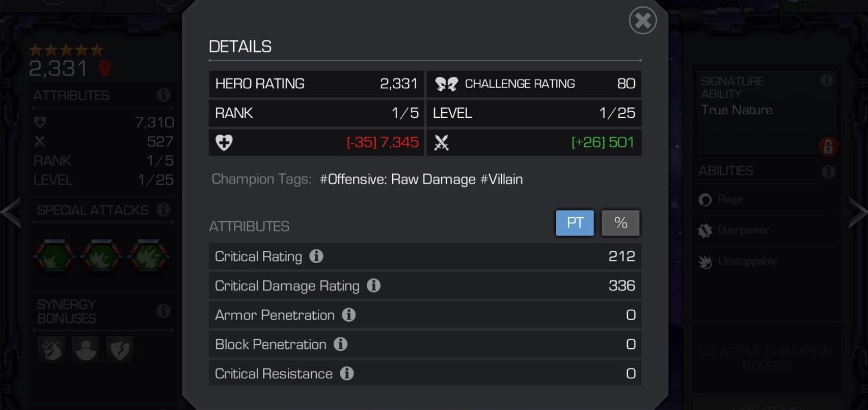
Task: Tap the lock icon on Signature Ability
Action: tap(829, 147)
